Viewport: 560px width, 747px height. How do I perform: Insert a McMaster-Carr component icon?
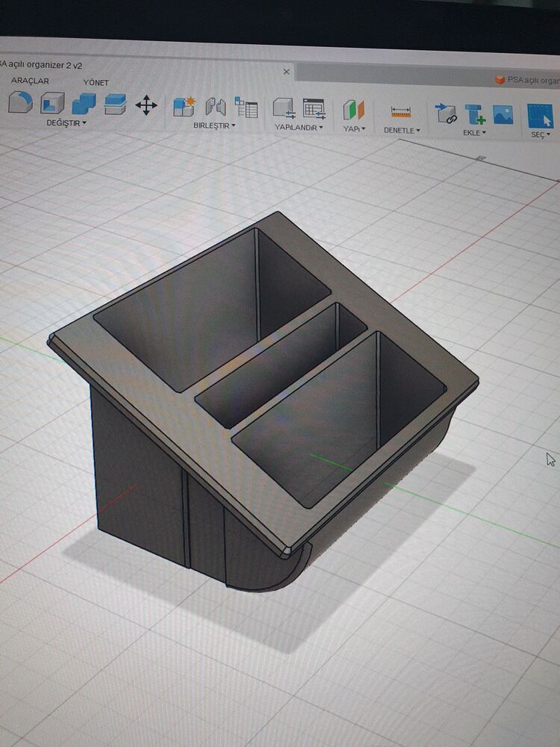475,114
